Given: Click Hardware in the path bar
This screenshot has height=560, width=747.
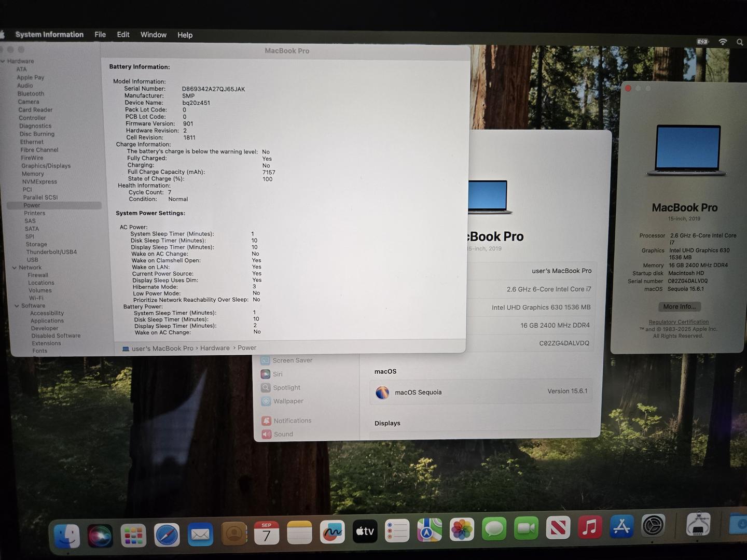Looking at the screenshot, I should (x=215, y=348).
